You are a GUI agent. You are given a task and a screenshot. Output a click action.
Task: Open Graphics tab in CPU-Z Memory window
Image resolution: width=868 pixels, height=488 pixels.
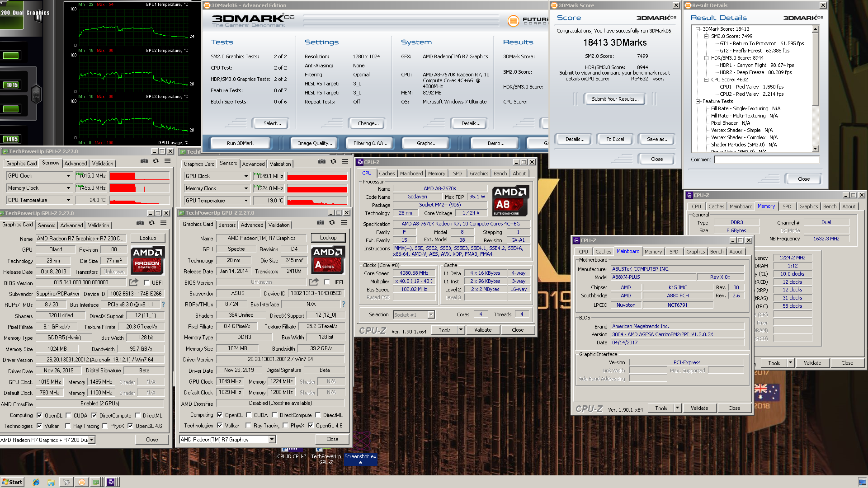(x=808, y=206)
